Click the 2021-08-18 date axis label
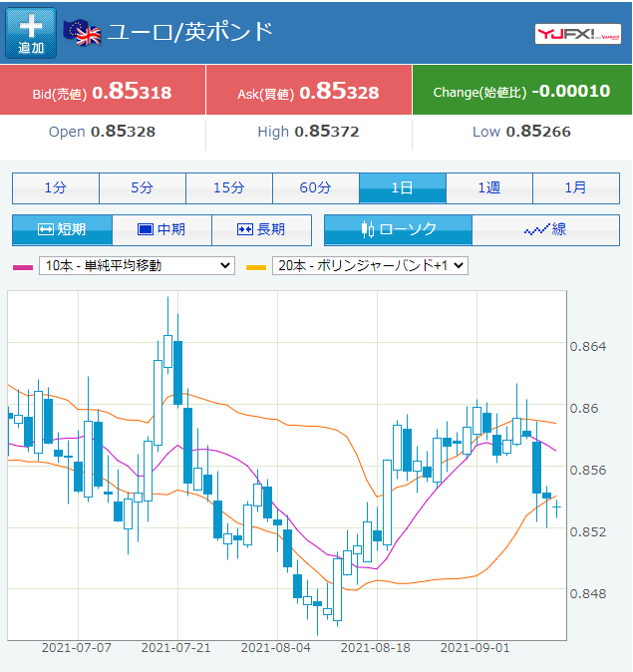 (376, 647)
